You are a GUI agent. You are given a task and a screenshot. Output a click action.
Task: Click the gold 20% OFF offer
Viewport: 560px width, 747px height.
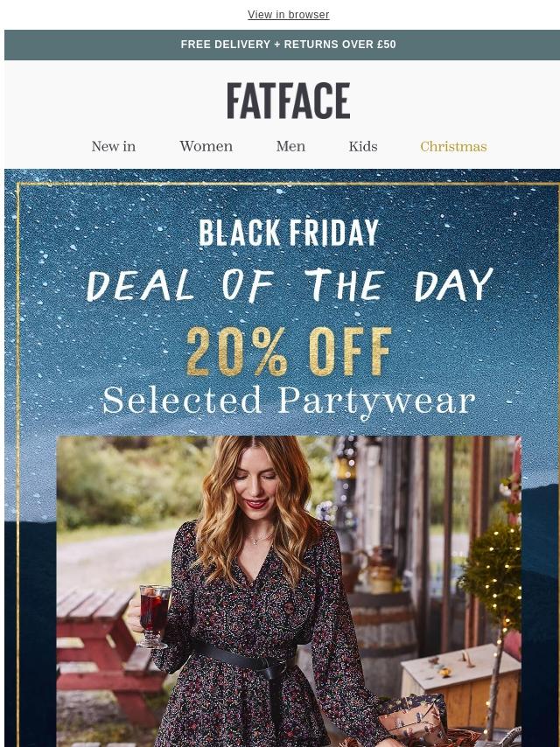(290, 351)
